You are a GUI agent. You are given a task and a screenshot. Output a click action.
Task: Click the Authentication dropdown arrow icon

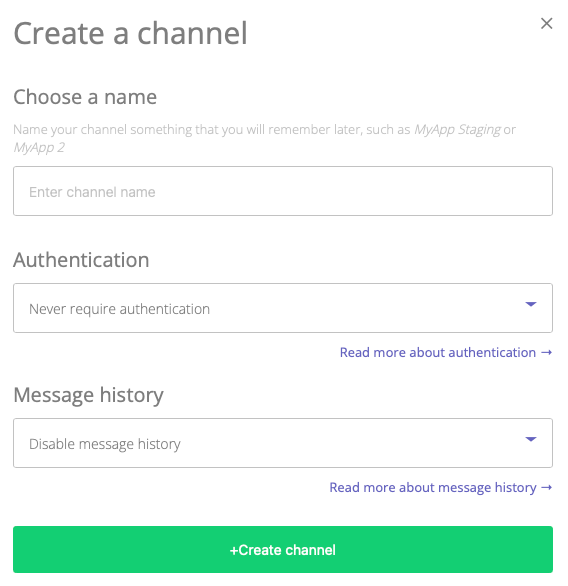(531, 304)
